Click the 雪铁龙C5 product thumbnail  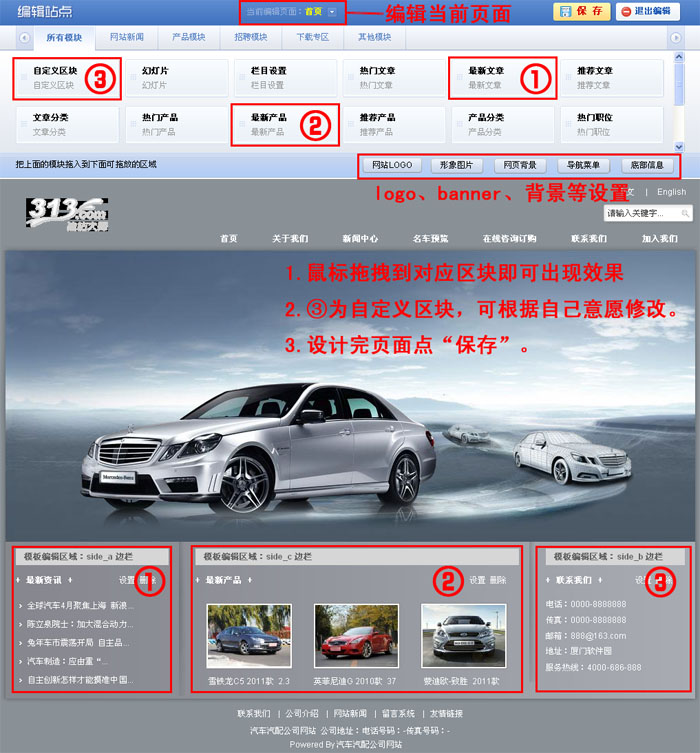click(249, 636)
